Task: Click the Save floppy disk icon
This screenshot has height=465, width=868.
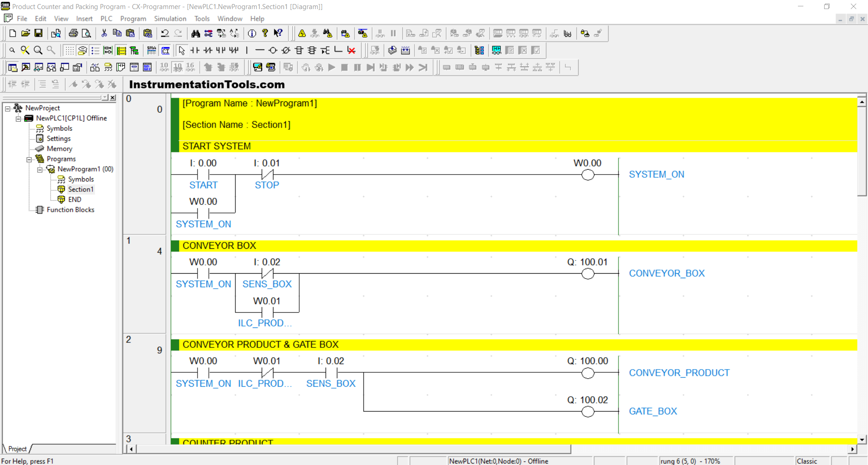Action: click(x=38, y=33)
